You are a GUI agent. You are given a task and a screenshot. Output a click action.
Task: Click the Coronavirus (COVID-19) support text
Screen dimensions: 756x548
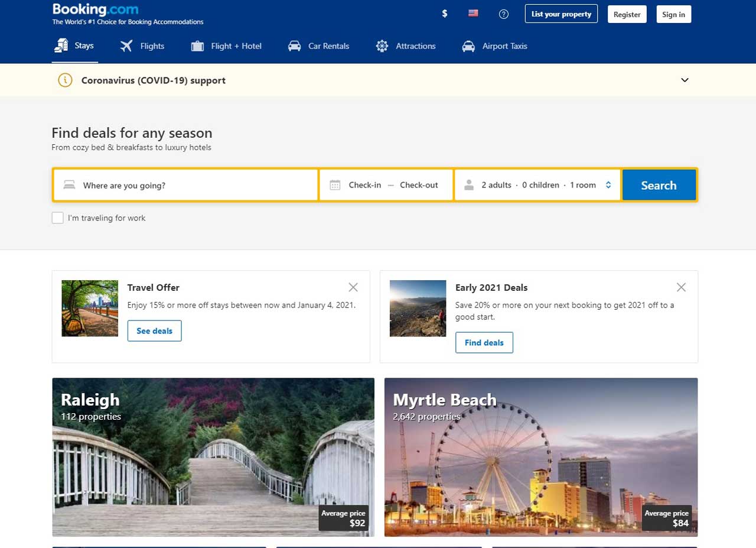pyautogui.click(x=154, y=80)
